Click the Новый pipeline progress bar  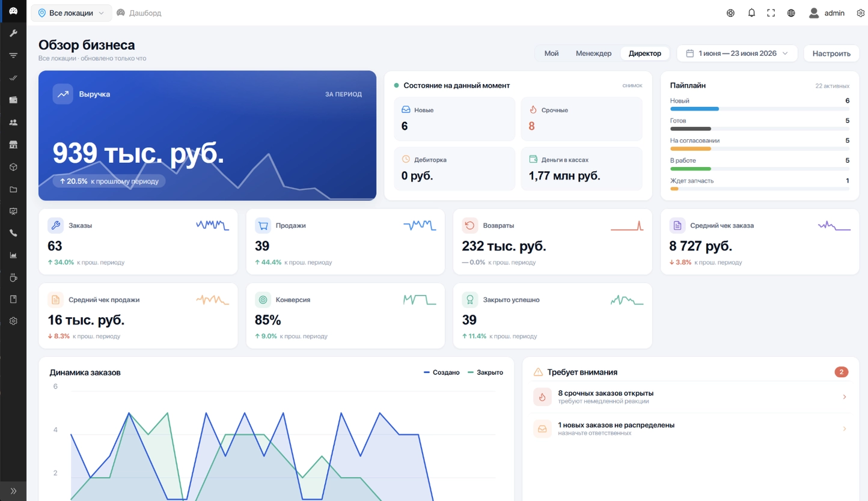point(760,109)
